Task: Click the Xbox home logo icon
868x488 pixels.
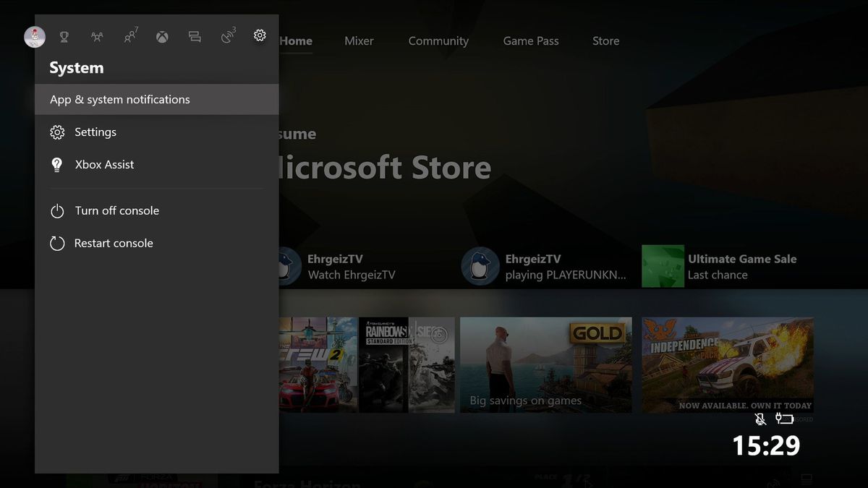Action: point(162,35)
